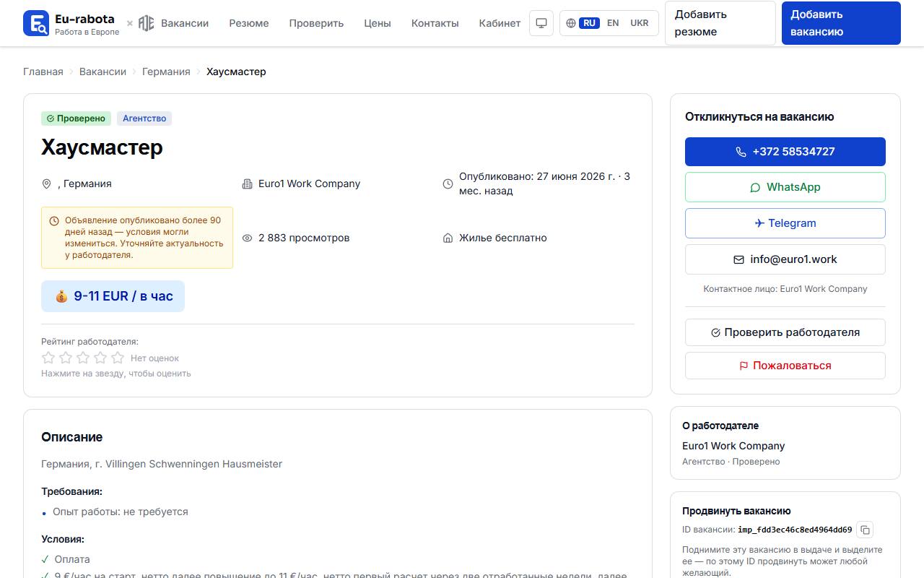Image resolution: width=924 pixels, height=578 pixels.
Task: Go to Главная breadcrumb
Action: tap(43, 72)
